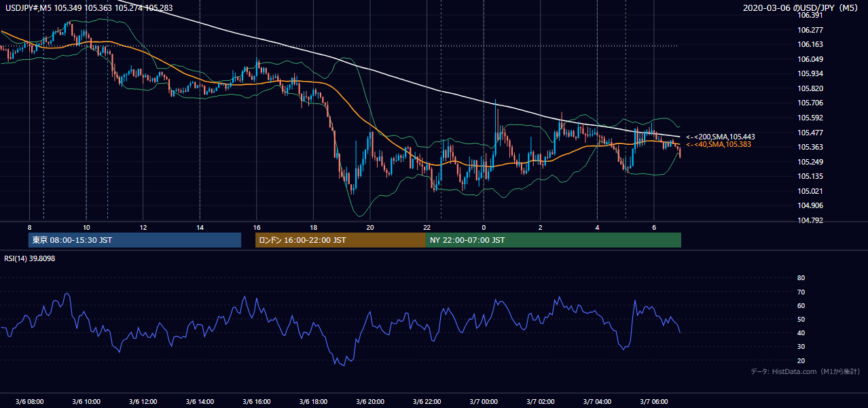868x408 pixels.
Task: Select the NY 22:00-07:00 JST session bar
Action: point(554,240)
